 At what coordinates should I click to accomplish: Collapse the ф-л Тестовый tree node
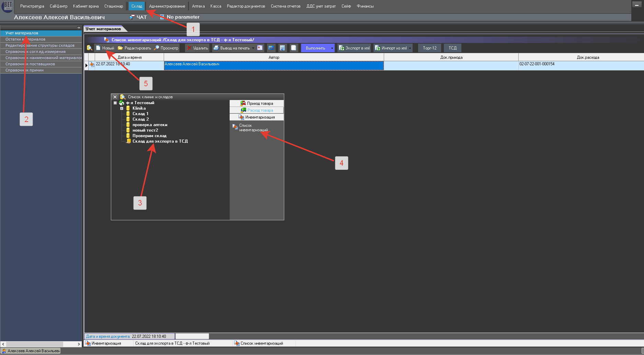tap(115, 103)
